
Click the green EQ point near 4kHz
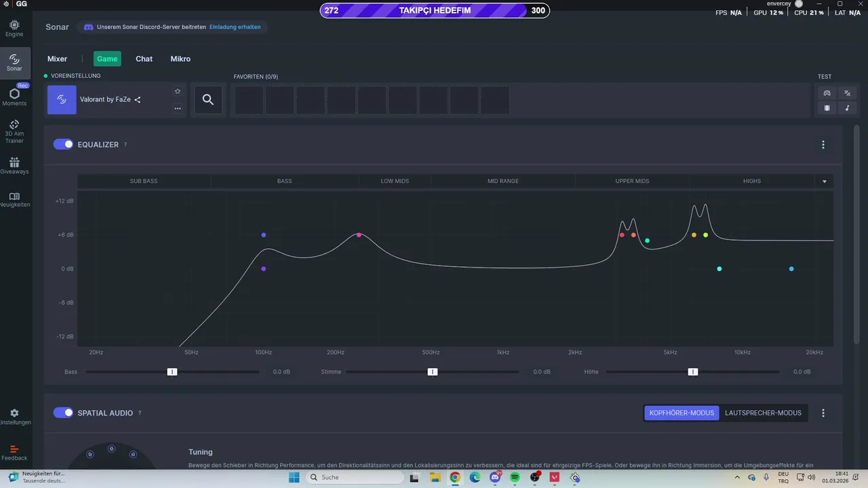pos(648,241)
